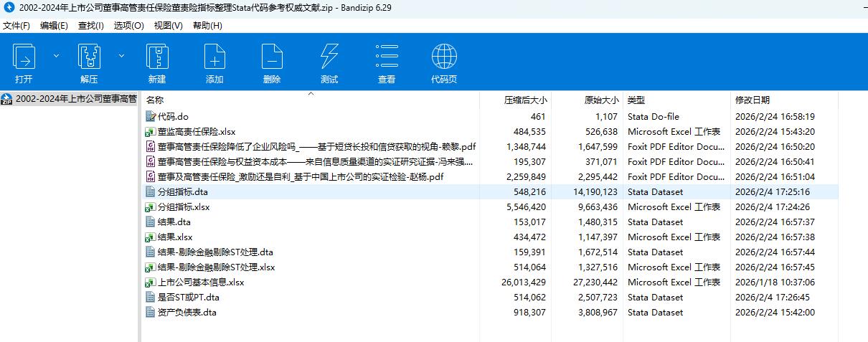Screen dimensions: 868x342
Task: Click the 测试 (Test) toolbar icon
Action: point(329,56)
